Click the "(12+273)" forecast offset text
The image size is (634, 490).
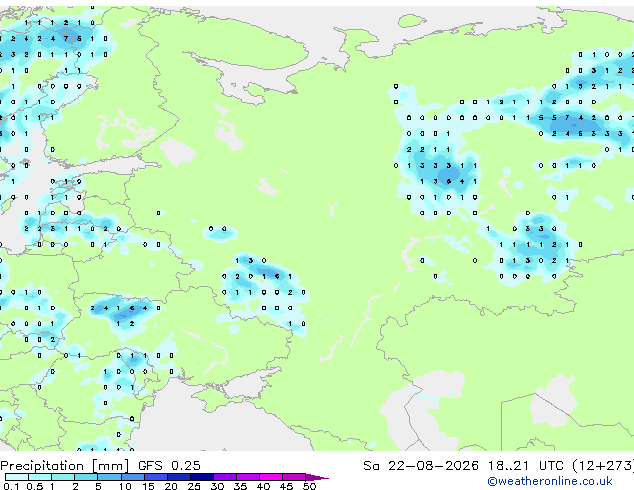(603, 466)
